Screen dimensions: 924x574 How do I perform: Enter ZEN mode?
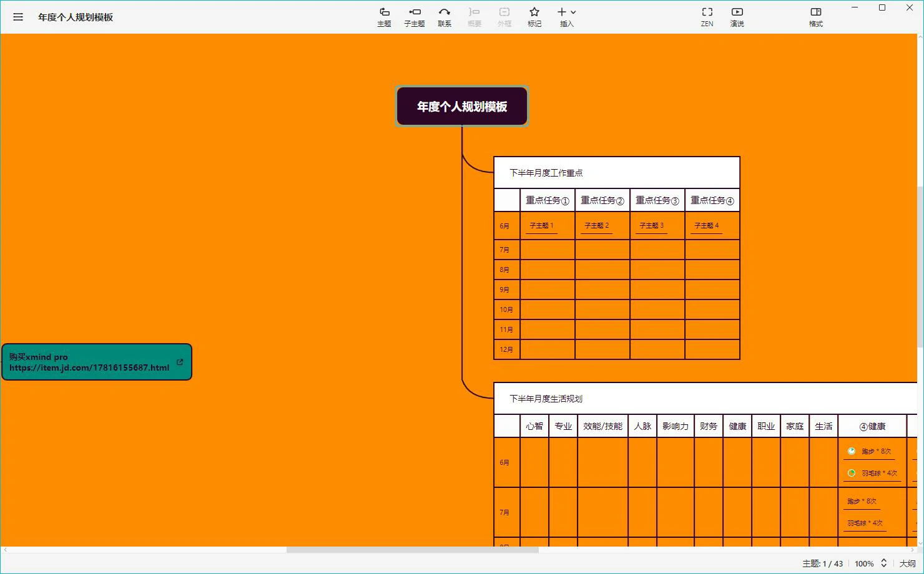coord(707,17)
